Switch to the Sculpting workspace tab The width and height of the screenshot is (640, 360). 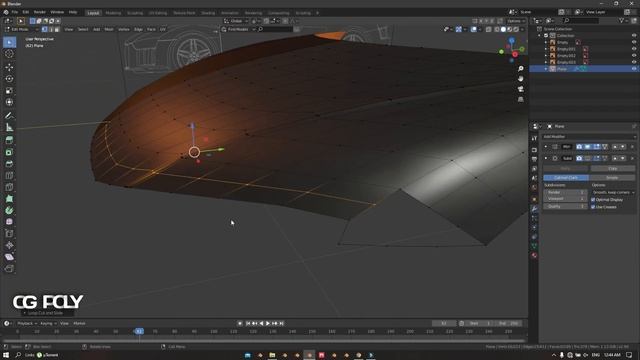click(135, 13)
